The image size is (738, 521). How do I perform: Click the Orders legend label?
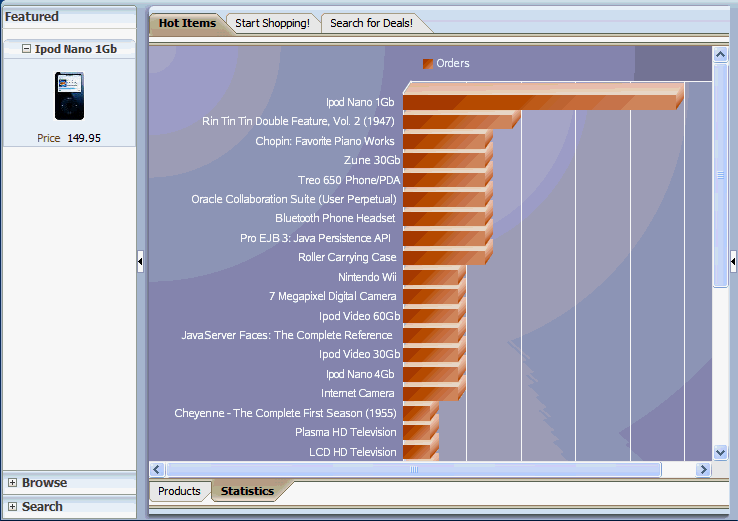(x=453, y=64)
